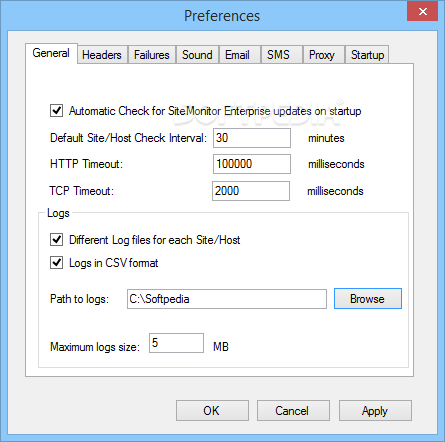
Task: Click the "minutes" unit label
Action: click(326, 138)
